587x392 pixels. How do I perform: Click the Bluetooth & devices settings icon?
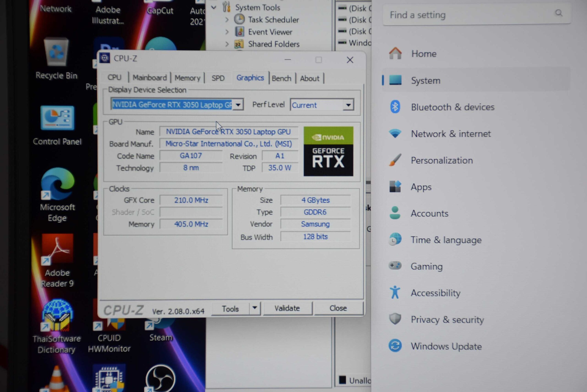[395, 107]
